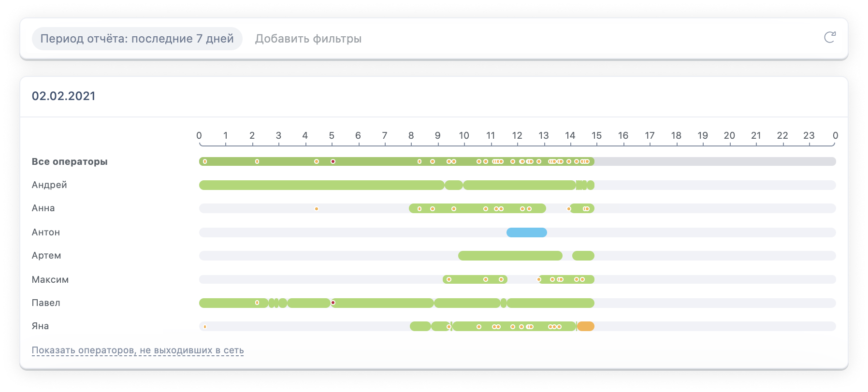Click Яна's orange segment near 15 hours
Viewport: 868px width, 392px height.
(586, 326)
